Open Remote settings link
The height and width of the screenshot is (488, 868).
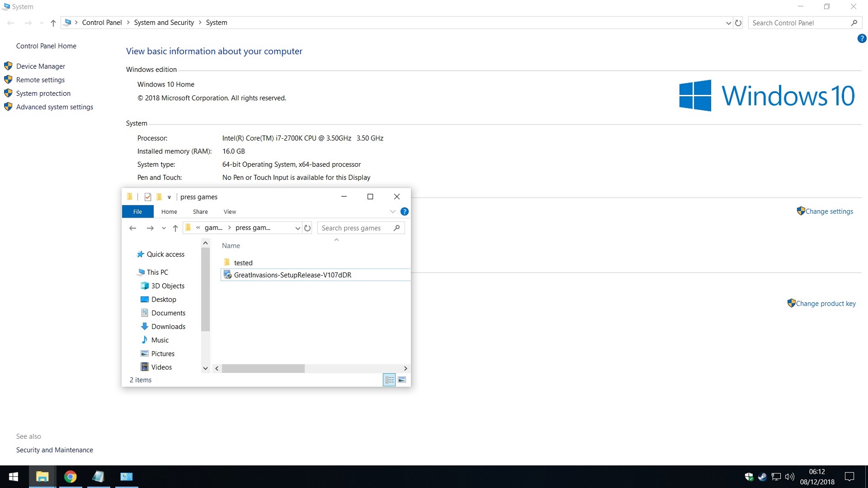(x=40, y=80)
